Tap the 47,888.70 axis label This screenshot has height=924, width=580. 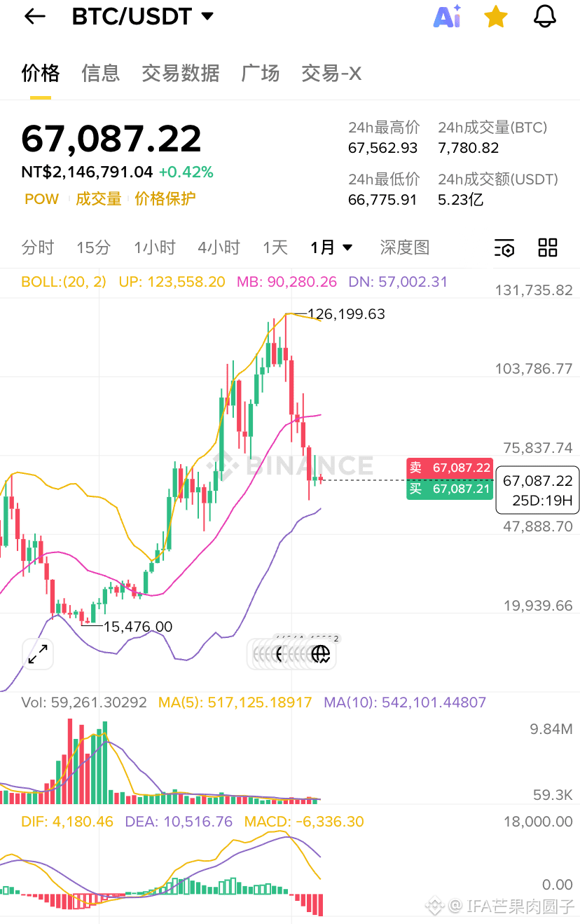tap(538, 526)
